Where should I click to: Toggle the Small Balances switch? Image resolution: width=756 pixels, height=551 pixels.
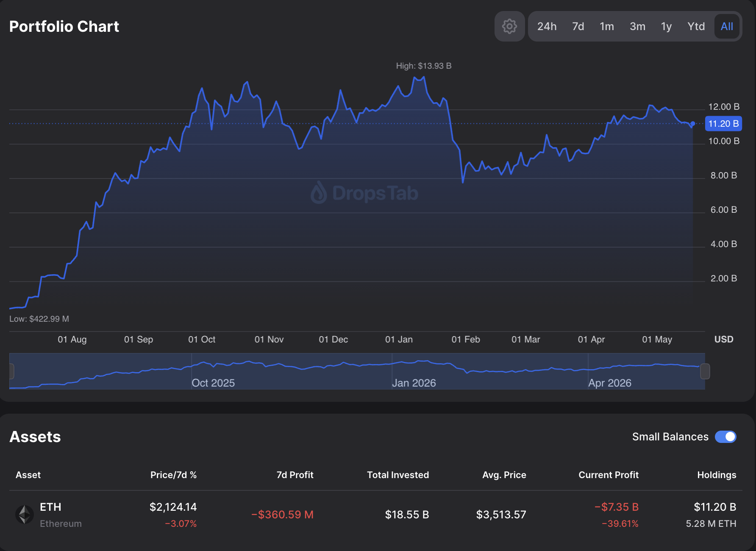tap(725, 437)
